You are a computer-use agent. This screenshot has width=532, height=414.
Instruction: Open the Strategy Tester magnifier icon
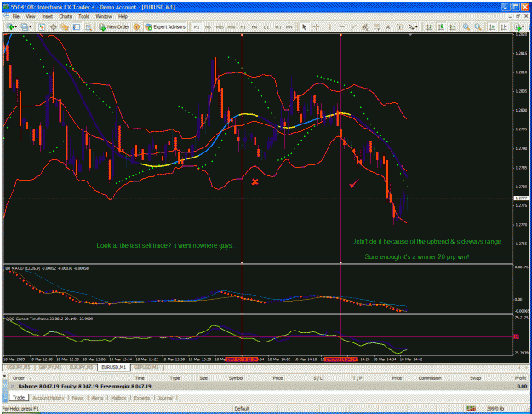89,26
